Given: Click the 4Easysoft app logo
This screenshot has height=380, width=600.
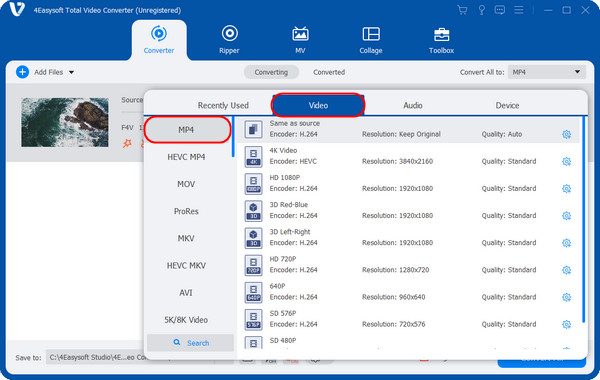Looking at the screenshot, I should point(16,9).
